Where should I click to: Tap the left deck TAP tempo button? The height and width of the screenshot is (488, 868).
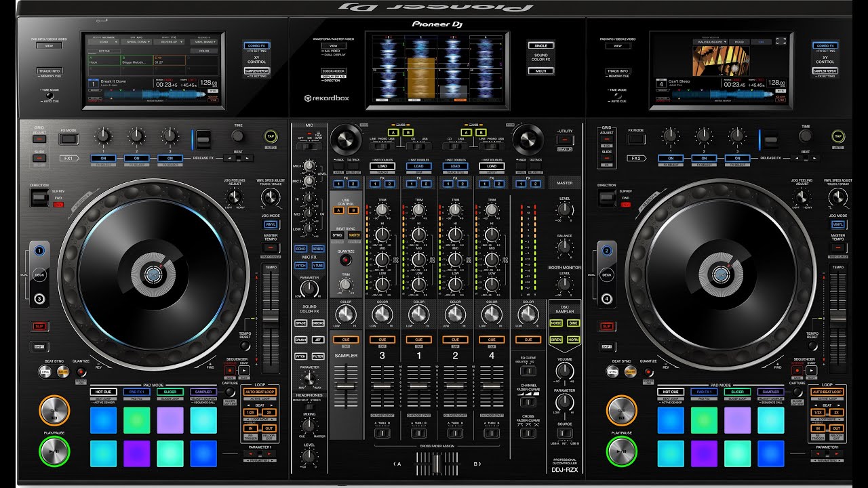point(270,136)
